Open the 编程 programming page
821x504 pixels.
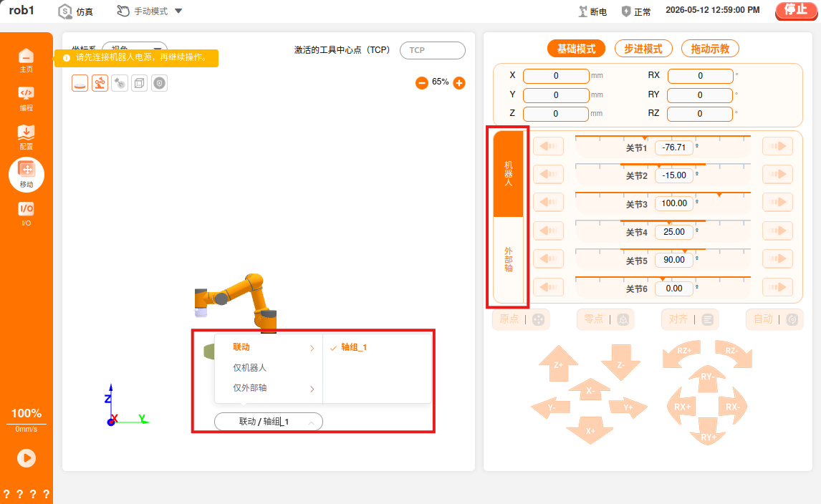click(27, 99)
